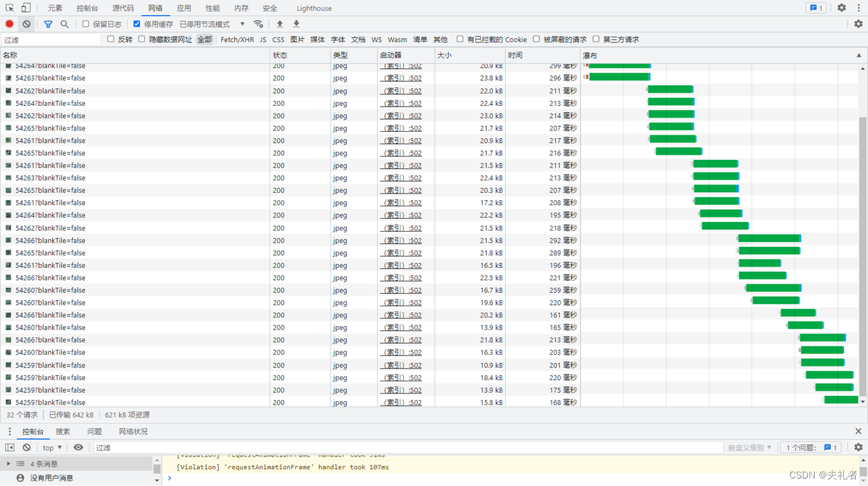
Task: Open network panel settings gear icon
Action: pos(858,24)
